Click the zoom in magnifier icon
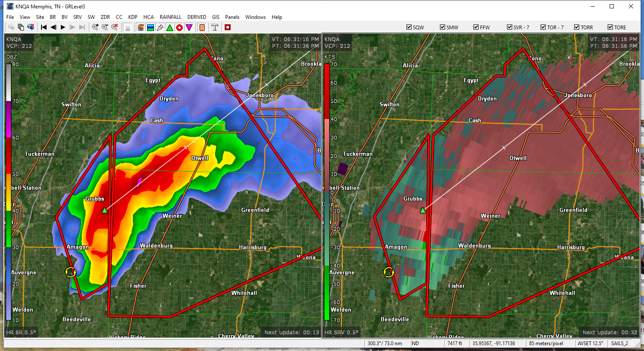 [x=95, y=27]
